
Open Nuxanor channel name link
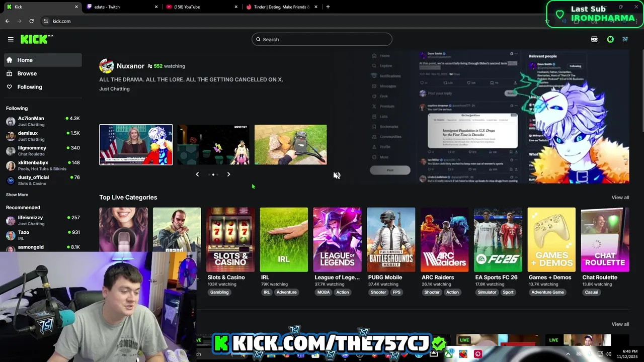(130, 66)
